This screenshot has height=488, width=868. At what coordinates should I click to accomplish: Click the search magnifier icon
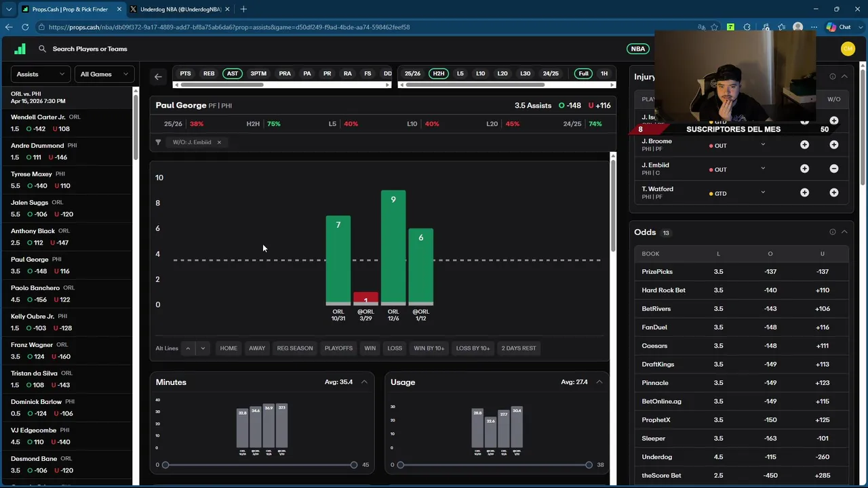click(x=42, y=49)
